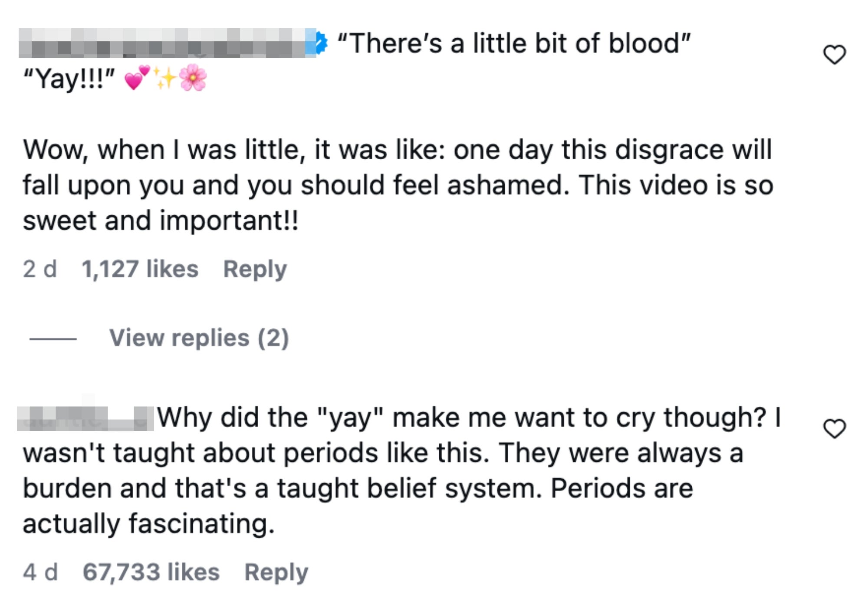Viewport: 868px width, 612px height.
Task: Reply to the comment with 67,733 likes
Action: [276, 572]
